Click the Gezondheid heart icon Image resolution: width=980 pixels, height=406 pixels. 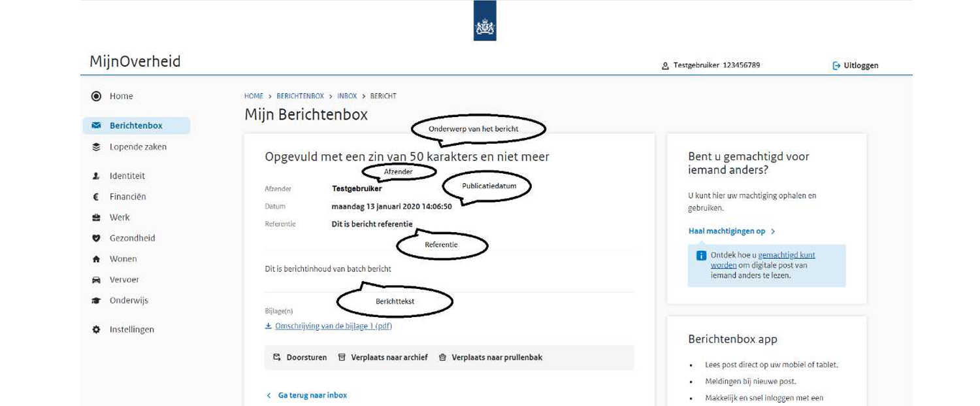point(96,239)
